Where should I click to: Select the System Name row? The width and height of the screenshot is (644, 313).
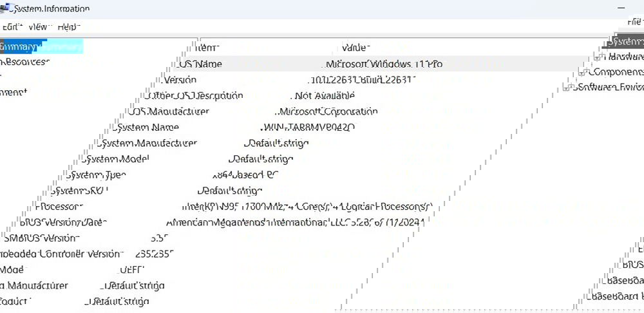[x=147, y=128]
